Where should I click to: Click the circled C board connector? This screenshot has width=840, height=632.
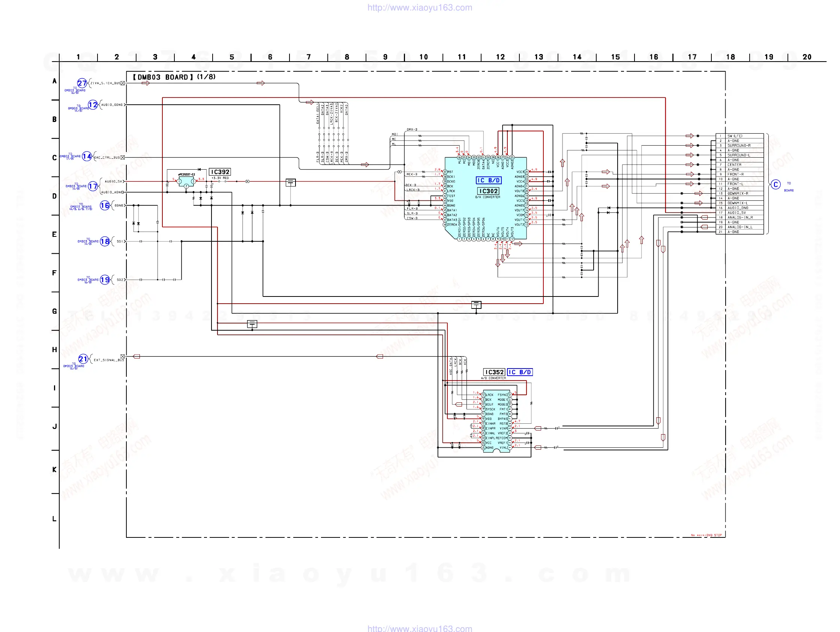(775, 185)
